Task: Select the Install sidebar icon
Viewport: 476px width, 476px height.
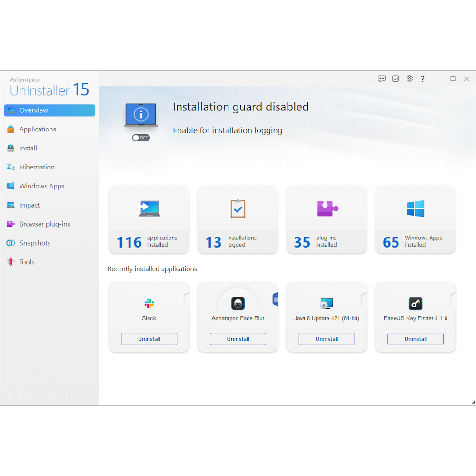Action: pos(10,148)
